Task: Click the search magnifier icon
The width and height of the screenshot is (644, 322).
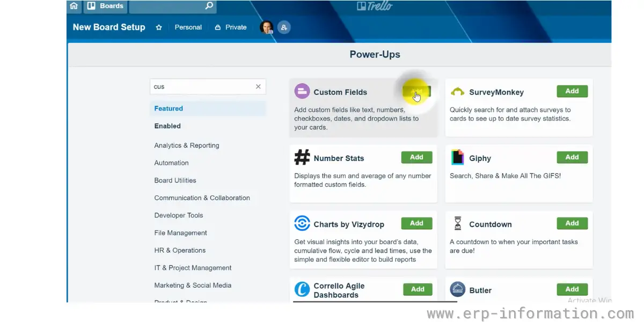Action: [209, 6]
